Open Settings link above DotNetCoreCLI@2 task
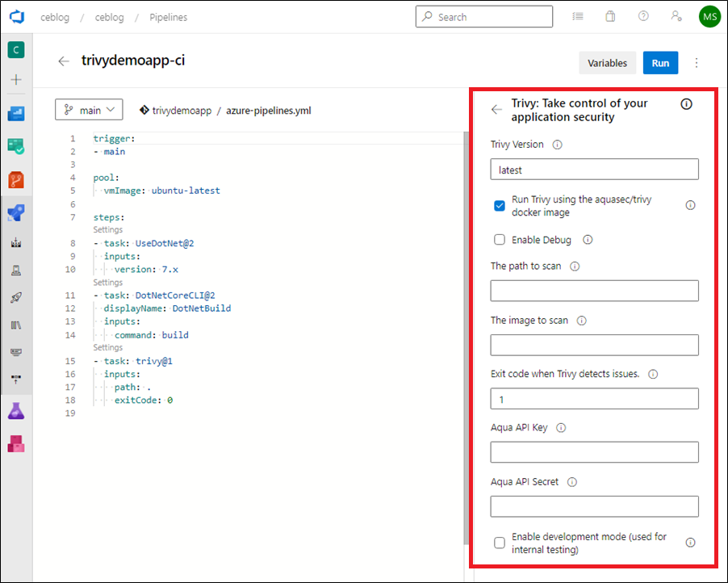This screenshot has width=728, height=583. pyautogui.click(x=107, y=283)
